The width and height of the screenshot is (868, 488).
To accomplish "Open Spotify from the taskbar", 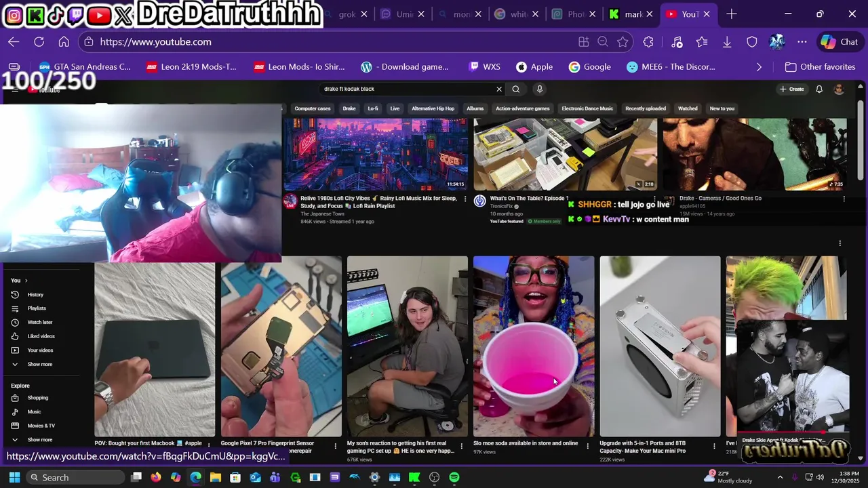I will click(454, 477).
